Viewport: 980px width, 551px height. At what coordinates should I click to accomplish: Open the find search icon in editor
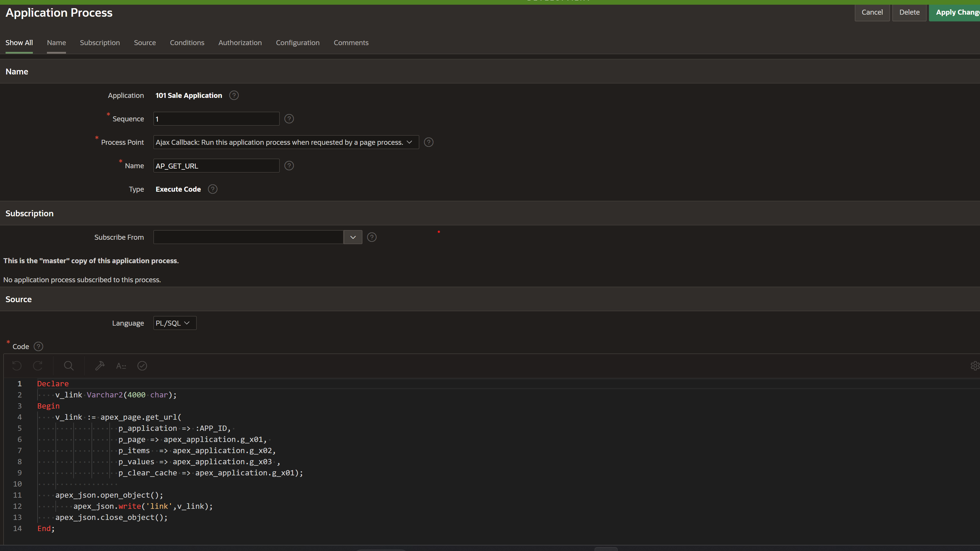[x=69, y=366]
